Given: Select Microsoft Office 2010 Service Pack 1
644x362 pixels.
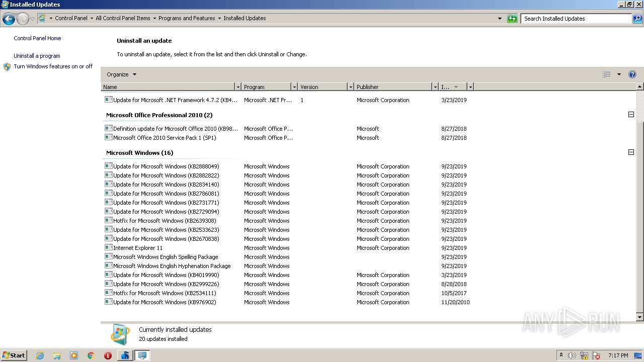Looking at the screenshot, I should pos(287,138).
